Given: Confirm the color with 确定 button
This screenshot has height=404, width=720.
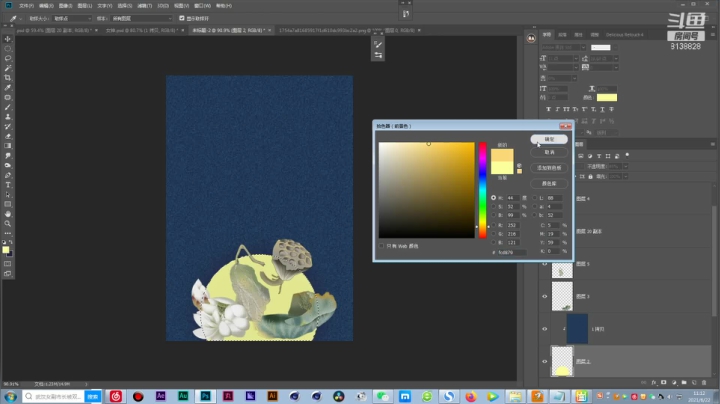Looking at the screenshot, I should tap(549, 139).
